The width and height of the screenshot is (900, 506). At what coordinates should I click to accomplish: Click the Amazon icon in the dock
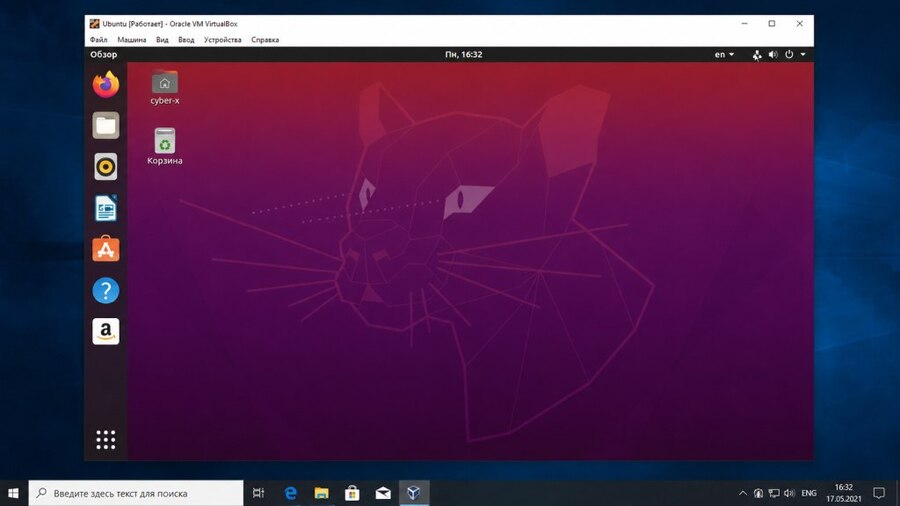pos(106,332)
